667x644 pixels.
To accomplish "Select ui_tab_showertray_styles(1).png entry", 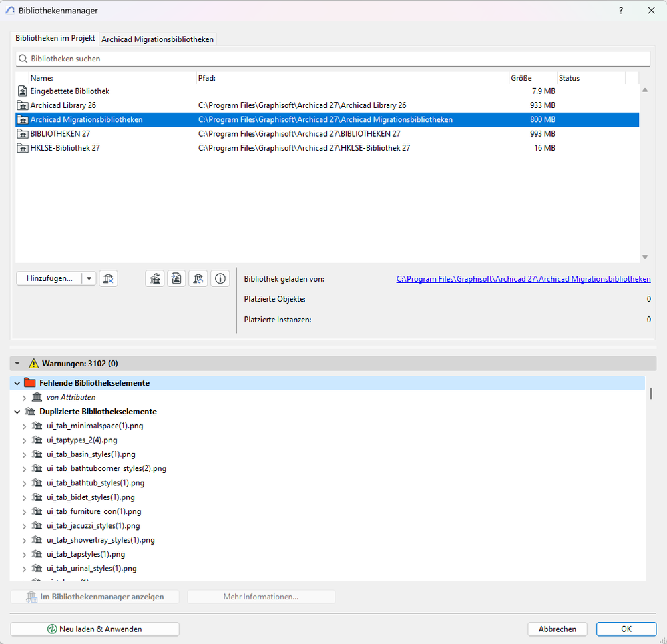I will (x=100, y=540).
